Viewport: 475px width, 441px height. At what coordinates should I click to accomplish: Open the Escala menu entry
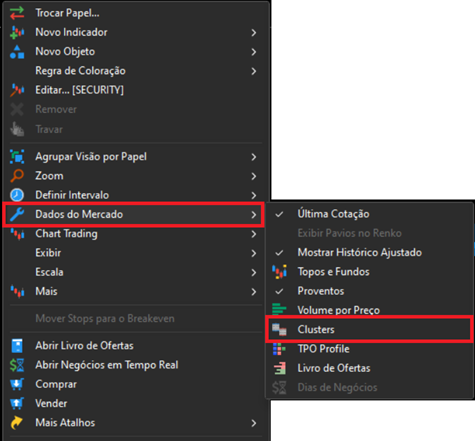pyautogui.click(x=136, y=272)
